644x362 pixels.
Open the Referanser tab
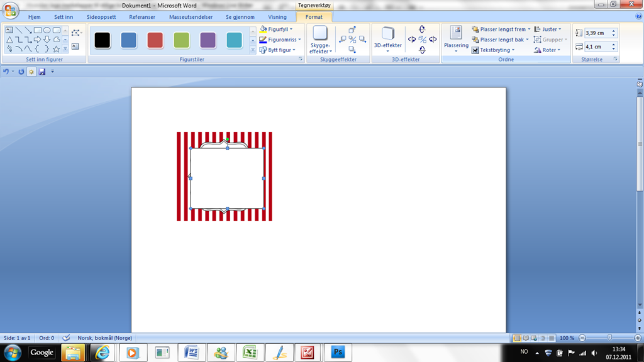click(x=142, y=17)
